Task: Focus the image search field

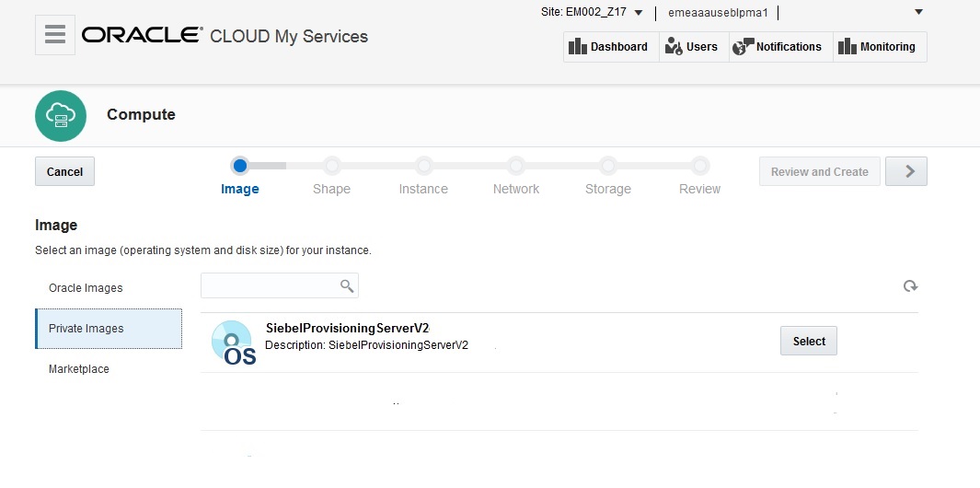Action: click(271, 286)
